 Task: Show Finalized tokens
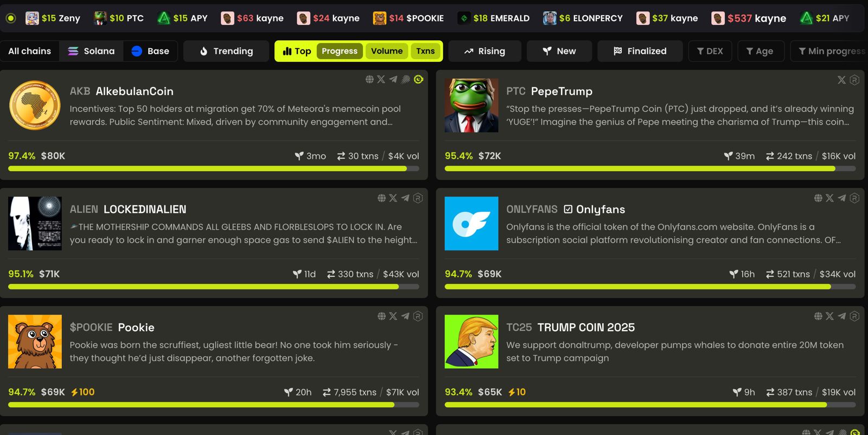tap(640, 51)
